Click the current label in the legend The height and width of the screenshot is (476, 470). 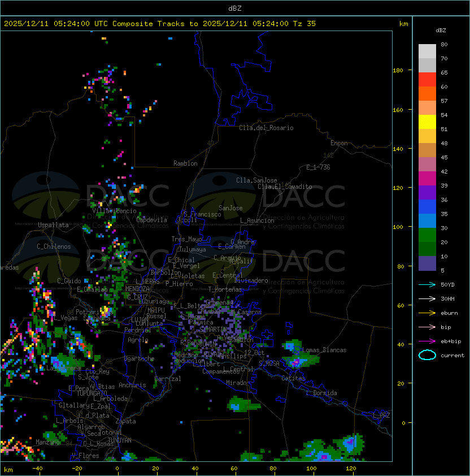click(452, 356)
